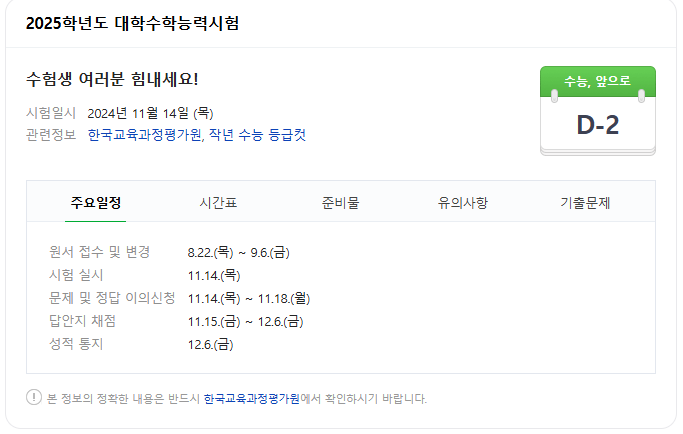This screenshot has height=434, width=683.
Task: Click the exam date 2024년 11월 14일 (목)
Action: point(150,113)
